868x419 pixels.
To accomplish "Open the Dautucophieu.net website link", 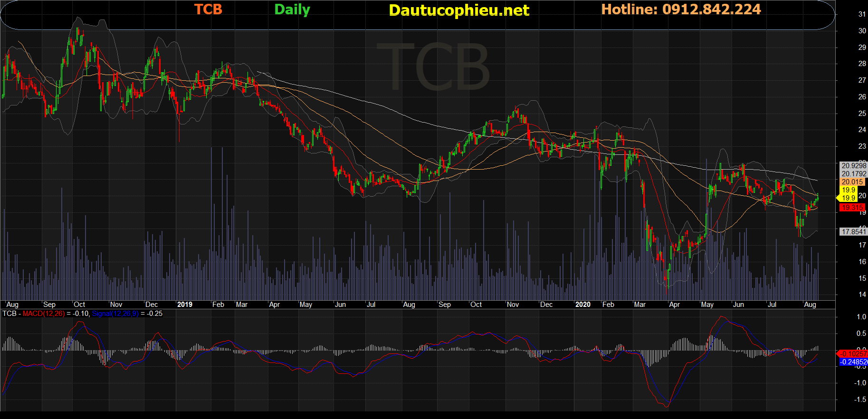I will click(458, 10).
